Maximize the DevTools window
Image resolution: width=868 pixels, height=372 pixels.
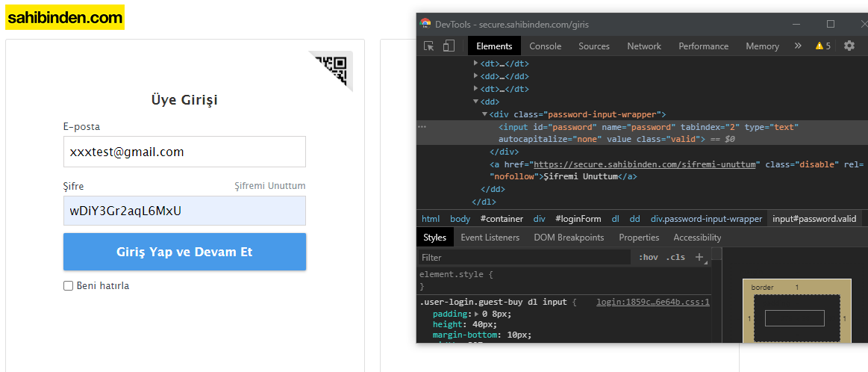(x=831, y=24)
